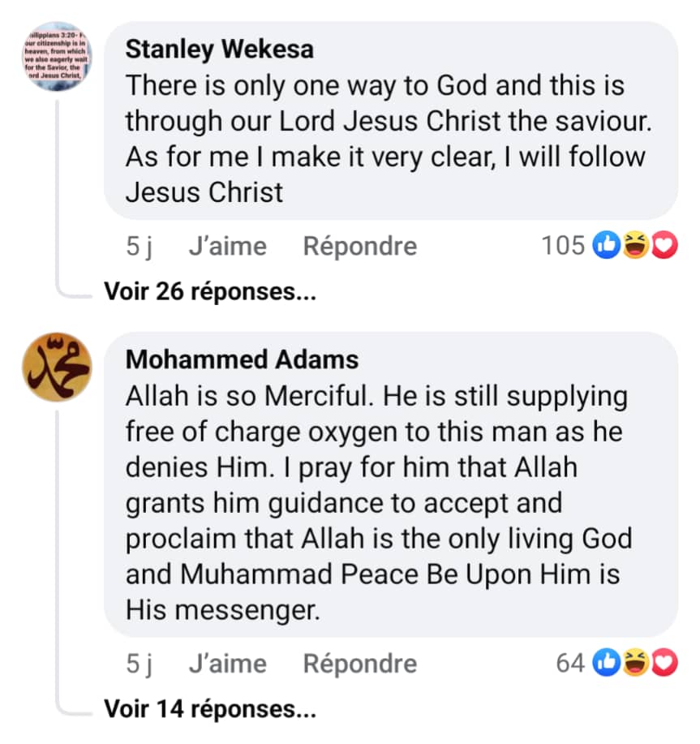Click the 5 j timestamp on Stanley's comment
This screenshot has height=744, width=700.
[x=140, y=246]
